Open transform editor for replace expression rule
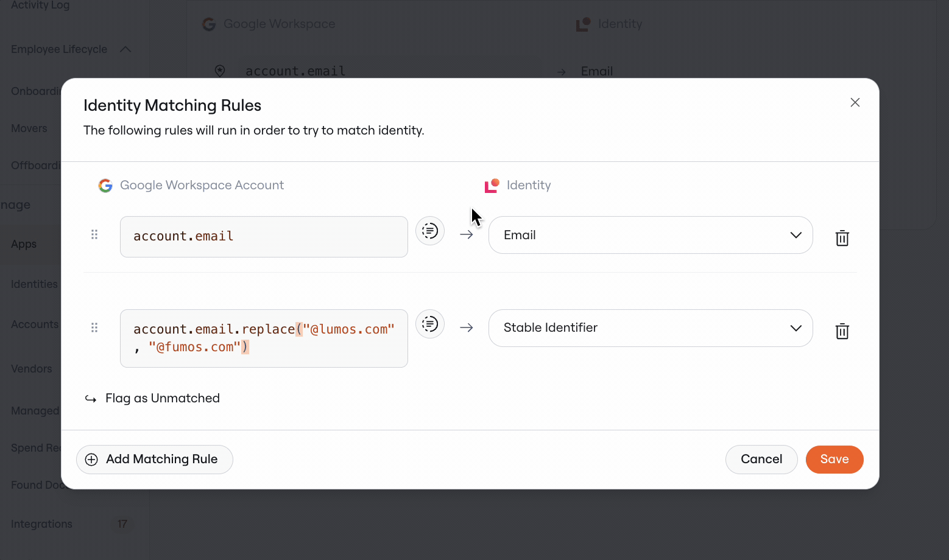 tap(430, 324)
